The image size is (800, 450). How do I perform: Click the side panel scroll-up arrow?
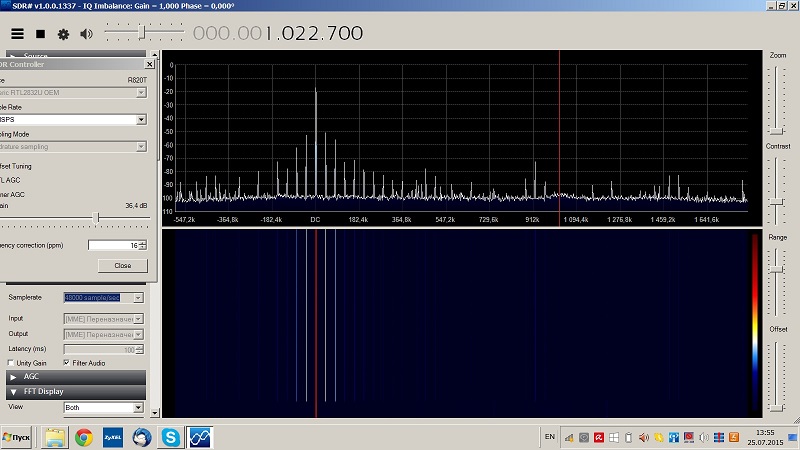(x=155, y=54)
